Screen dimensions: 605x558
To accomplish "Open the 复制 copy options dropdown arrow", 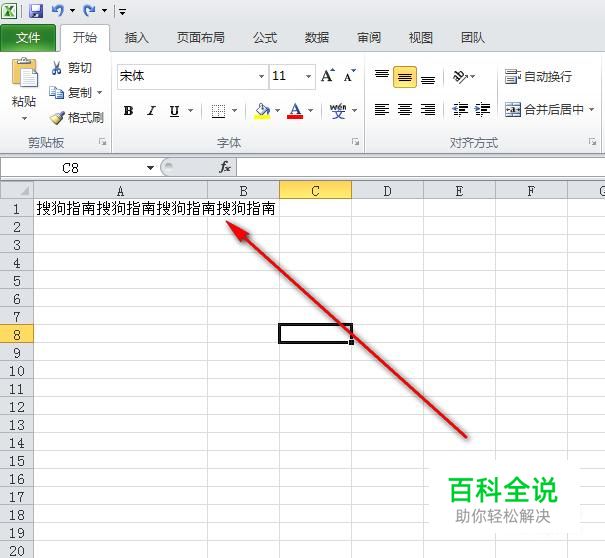I will [x=100, y=93].
